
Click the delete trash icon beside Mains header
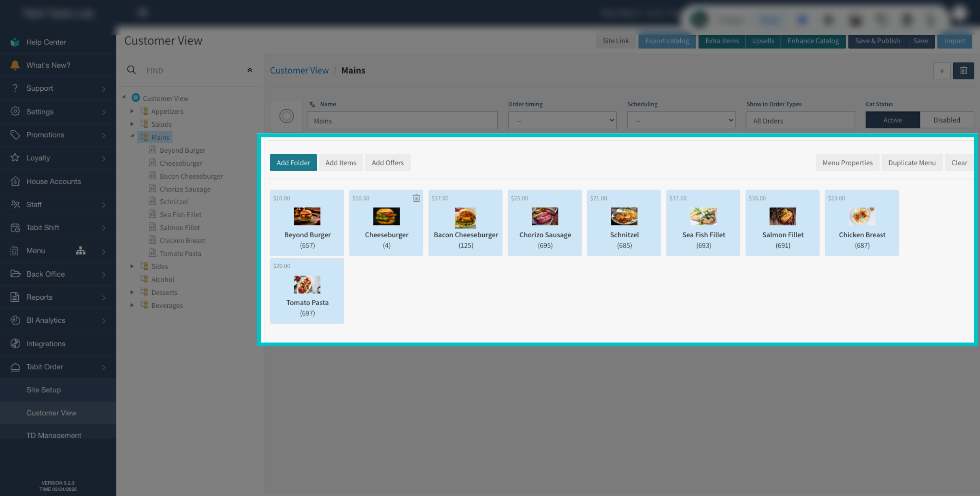click(x=963, y=71)
